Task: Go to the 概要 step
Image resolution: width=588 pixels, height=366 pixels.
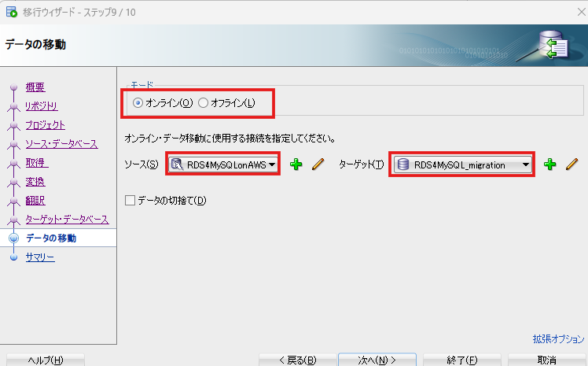Action: pyautogui.click(x=35, y=87)
